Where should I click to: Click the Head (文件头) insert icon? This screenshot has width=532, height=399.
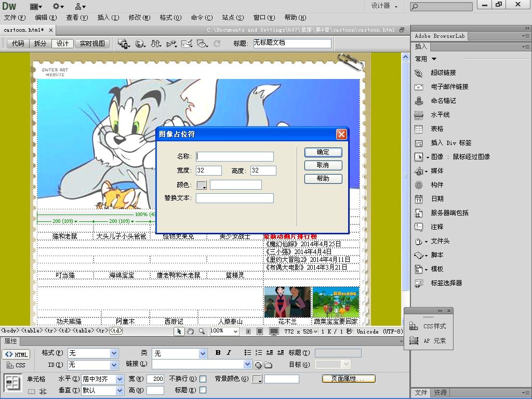pos(419,241)
